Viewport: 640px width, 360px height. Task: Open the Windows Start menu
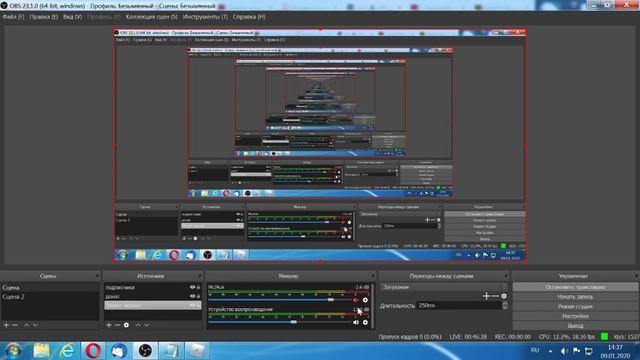(x=13, y=351)
